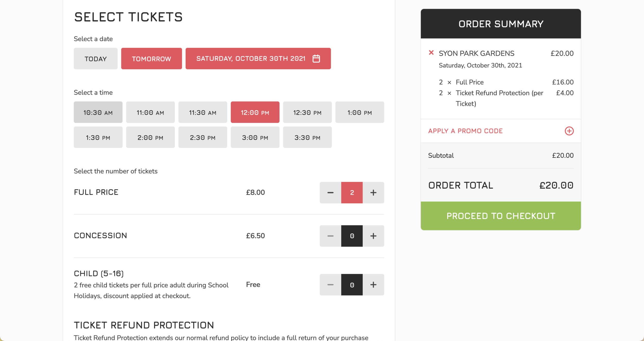Increase Full Price ticket quantity

point(373,193)
